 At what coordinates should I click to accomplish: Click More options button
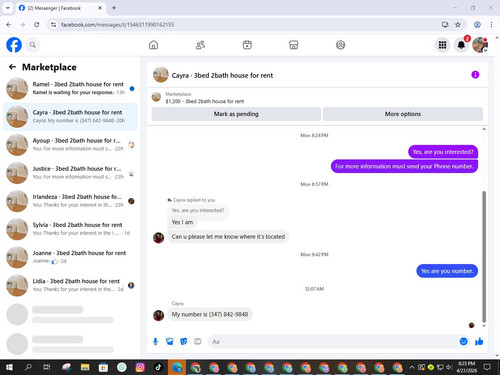click(x=403, y=114)
